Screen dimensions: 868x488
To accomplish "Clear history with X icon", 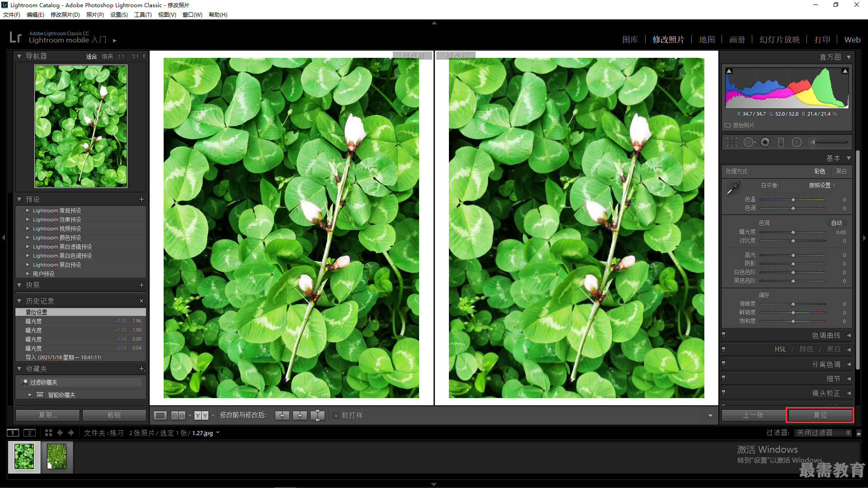I will click(x=142, y=301).
